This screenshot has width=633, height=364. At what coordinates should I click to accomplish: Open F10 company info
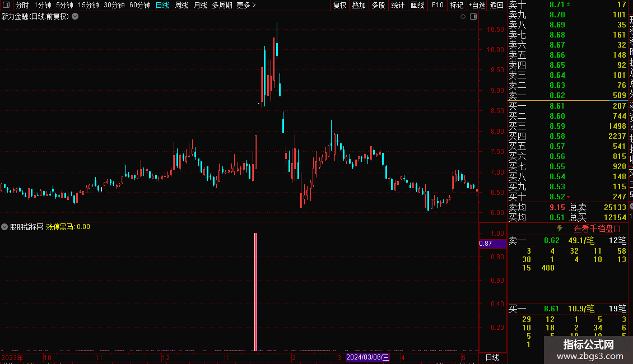[x=437, y=5]
